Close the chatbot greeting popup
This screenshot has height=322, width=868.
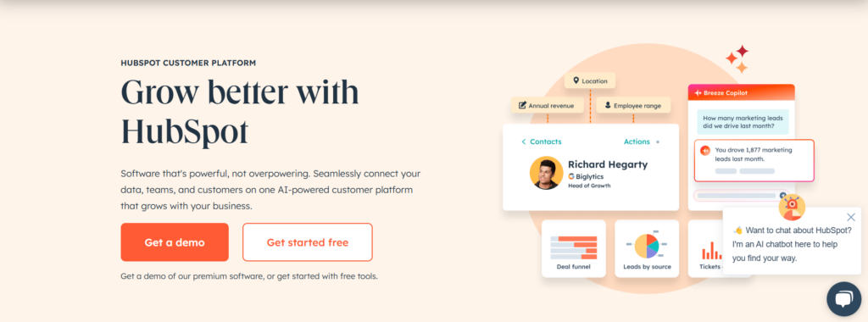pyautogui.click(x=851, y=218)
